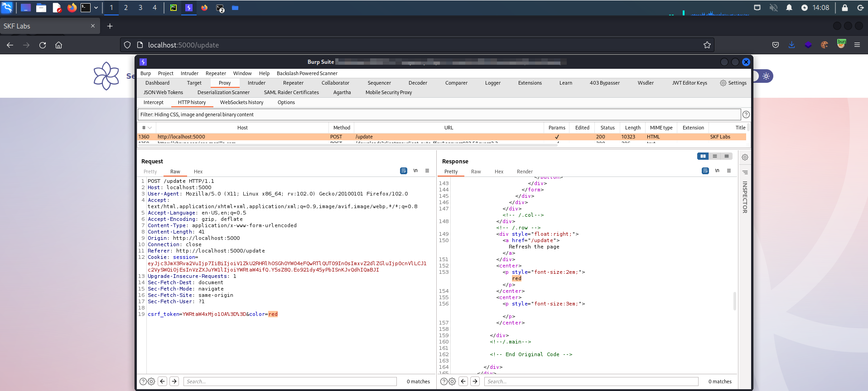The image size is (868, 391).
Task: Toggle word wrap in the Request editor
Action: pyautogui.click(x=403, y=171)
